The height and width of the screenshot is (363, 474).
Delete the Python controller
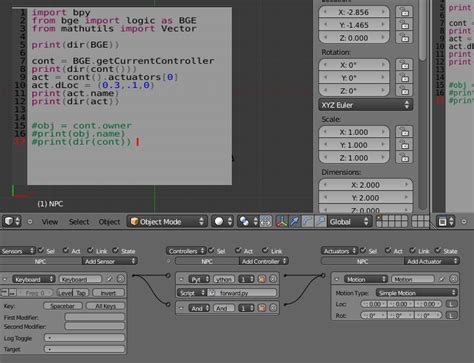coord(273,279)
